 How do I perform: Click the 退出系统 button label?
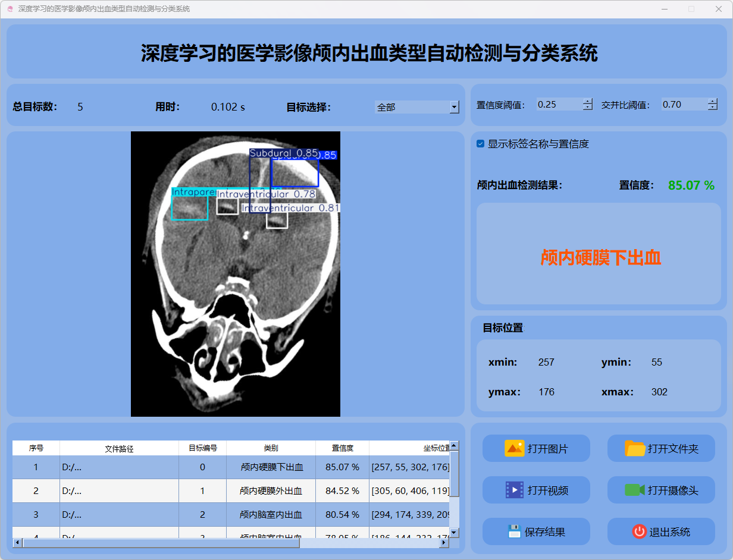click(670, 532)
